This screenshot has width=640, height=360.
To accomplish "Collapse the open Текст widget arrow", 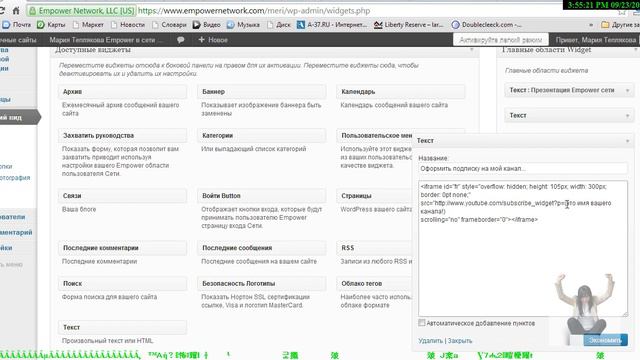I will 627,141.
